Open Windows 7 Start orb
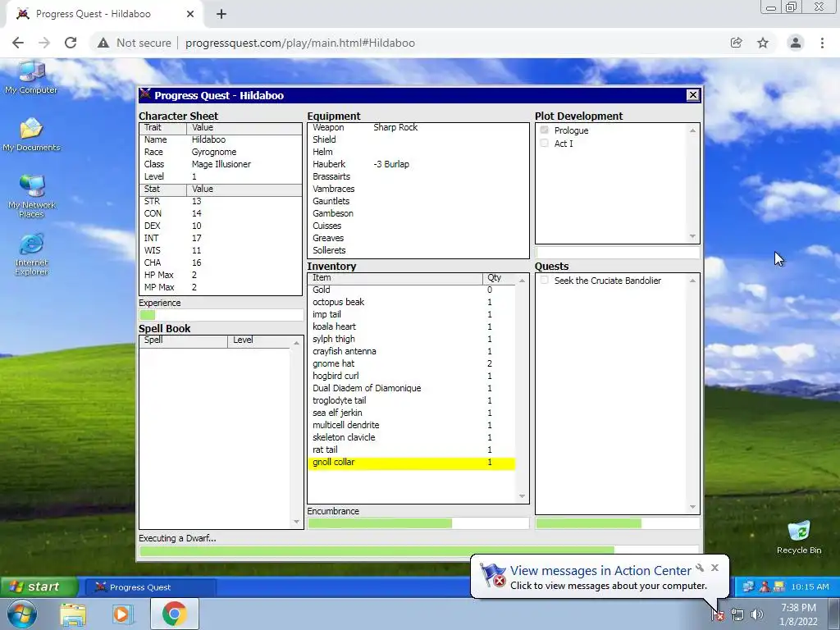 [x=21, y=614]
